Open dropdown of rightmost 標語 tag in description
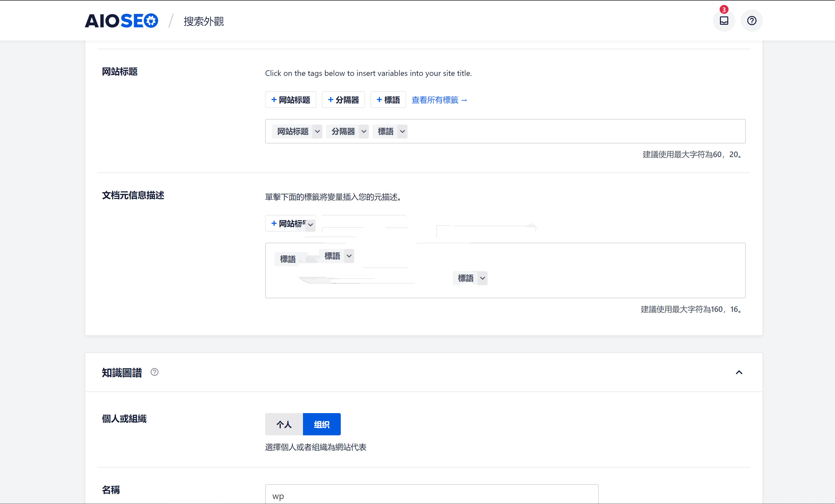Viewport: 835px width, 504px height. tap(482, 278)
